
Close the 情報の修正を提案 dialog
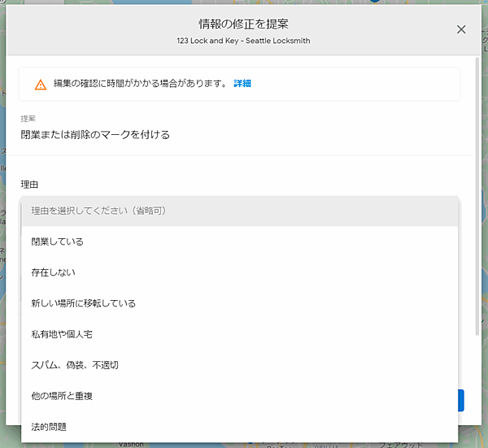point(461,29)
